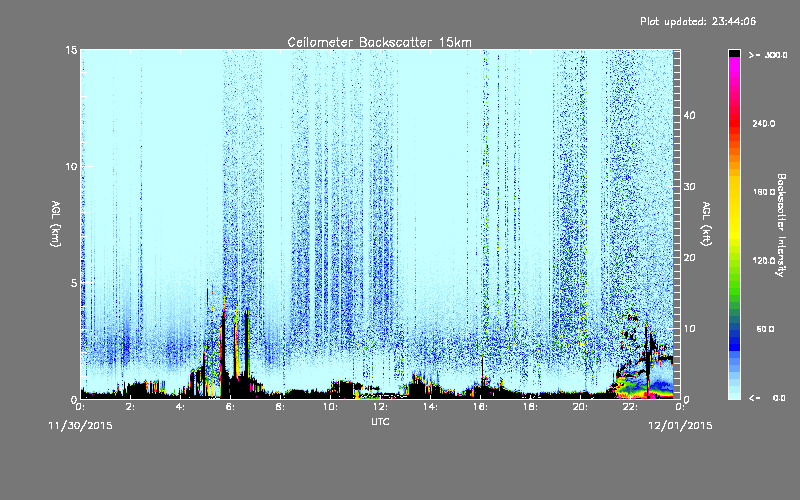Click the "2:" hour tick label
The height and width of the screenshot is (500, 800).
point(130,407)
